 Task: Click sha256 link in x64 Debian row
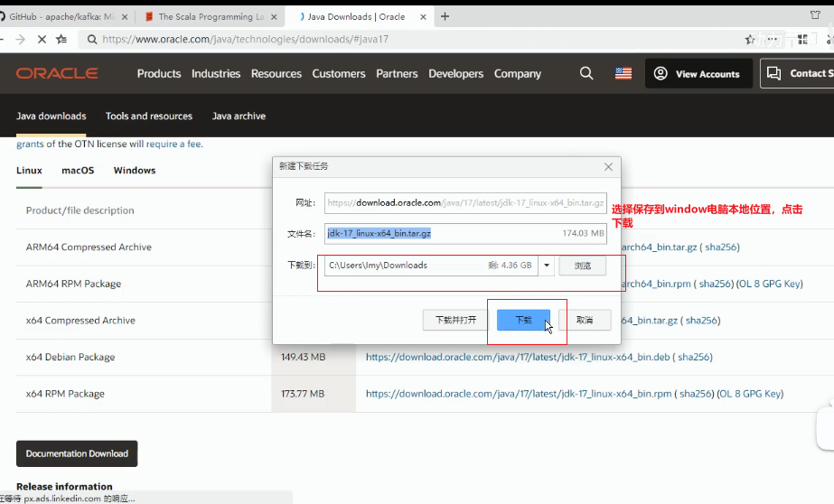(x=694, y=358)
